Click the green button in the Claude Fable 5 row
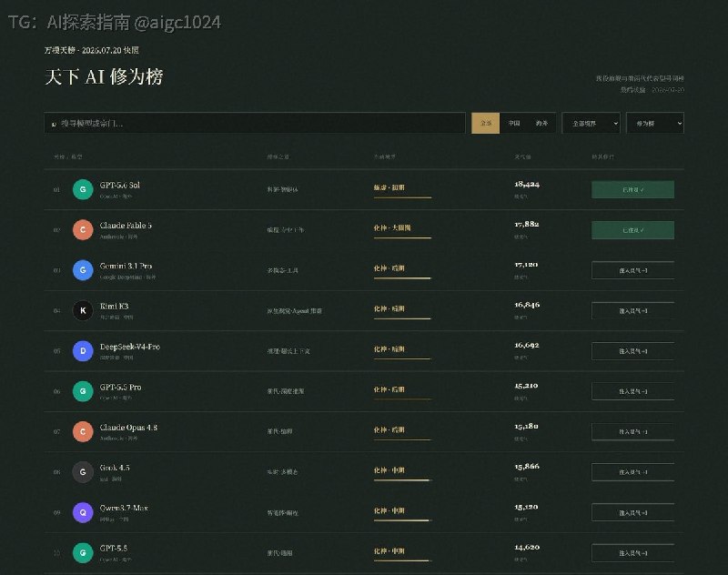Viewport: 728px width, 575px height. [632, 229]
